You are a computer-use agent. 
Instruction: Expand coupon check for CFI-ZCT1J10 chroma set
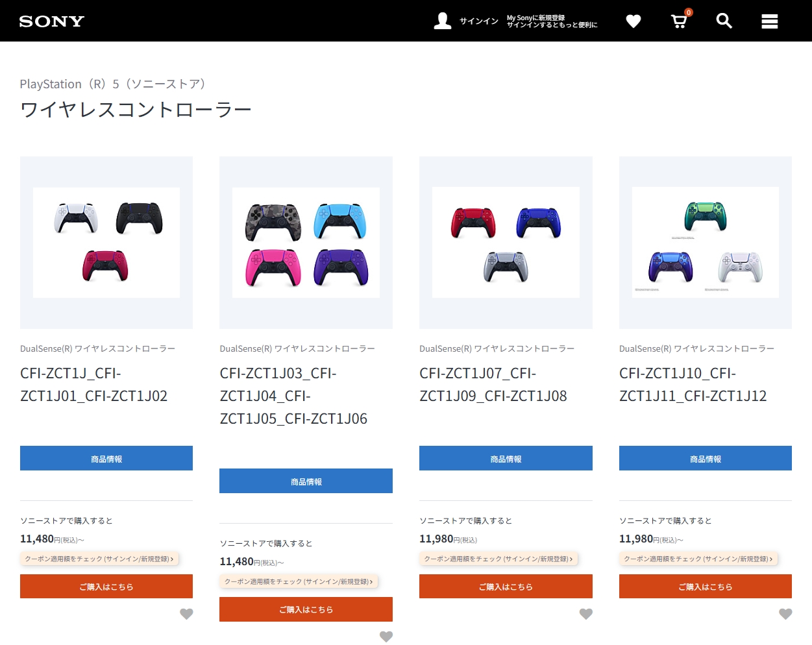[698, 559]
